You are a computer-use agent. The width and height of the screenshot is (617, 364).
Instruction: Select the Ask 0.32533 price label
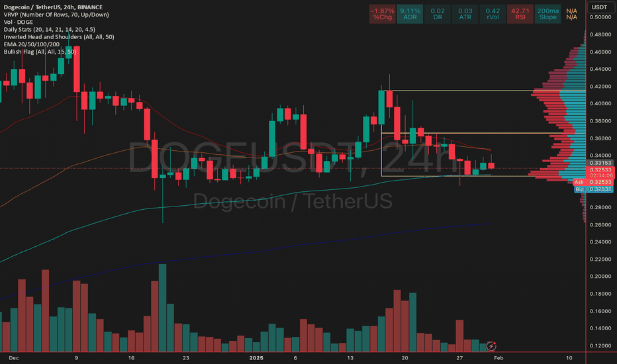594,182
